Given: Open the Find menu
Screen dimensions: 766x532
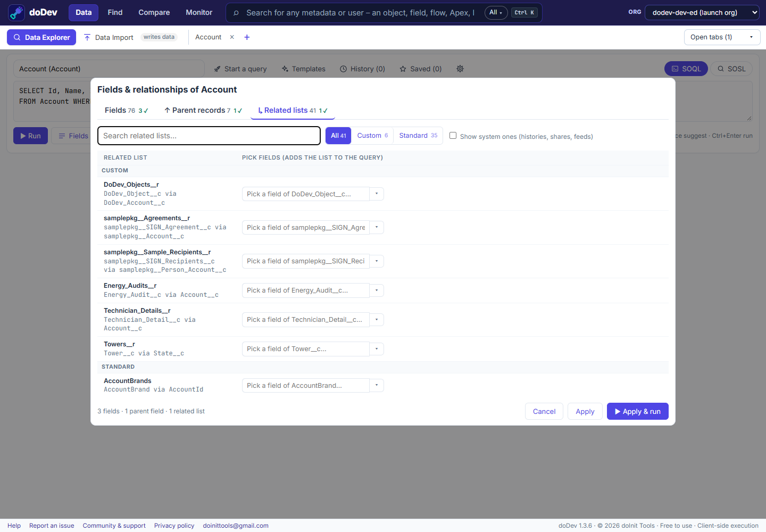Looking at the screenshot, I should coord(115,12).
